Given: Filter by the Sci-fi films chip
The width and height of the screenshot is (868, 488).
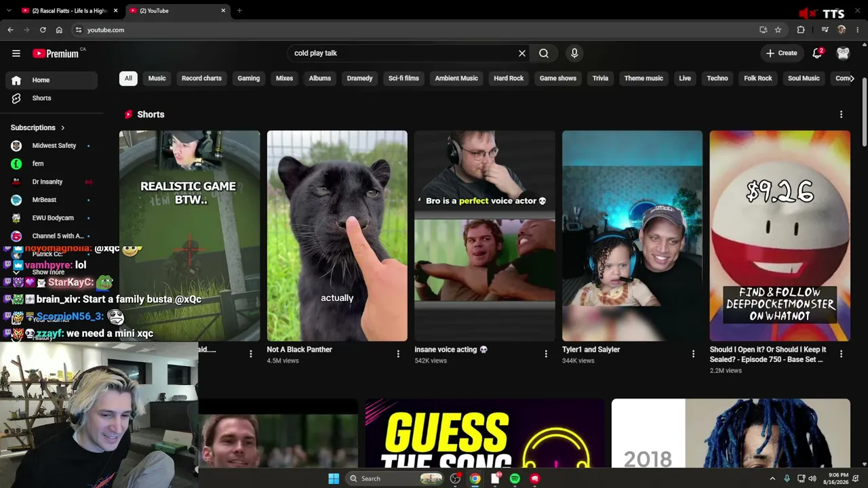Looking at the screenshot, I should pyautogui.click(x=403, y=78).
